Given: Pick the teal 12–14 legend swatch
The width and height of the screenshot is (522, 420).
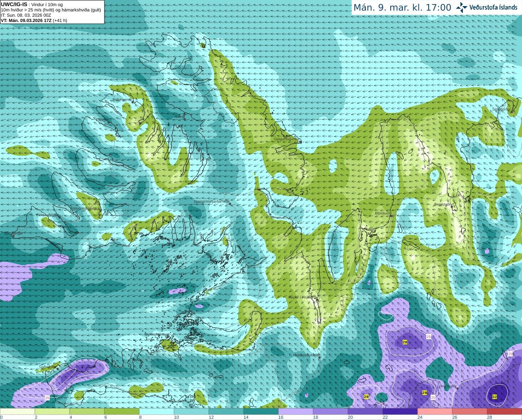Looking at the screenshot, I should [x=226, y=411].
